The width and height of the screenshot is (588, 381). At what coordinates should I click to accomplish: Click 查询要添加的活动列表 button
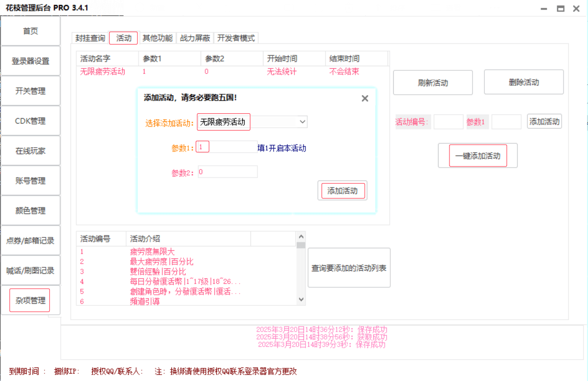349,268
